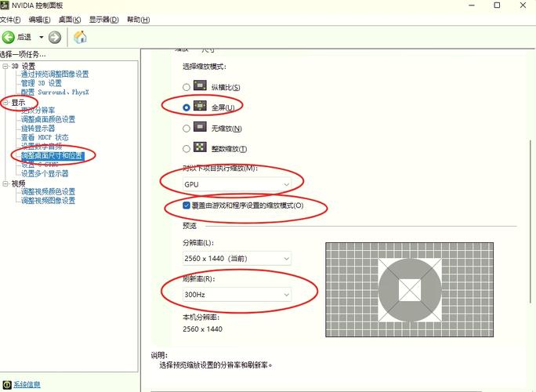Open 调整视频图像设置 task
536x392 pixels.
(x=49, y=201)
